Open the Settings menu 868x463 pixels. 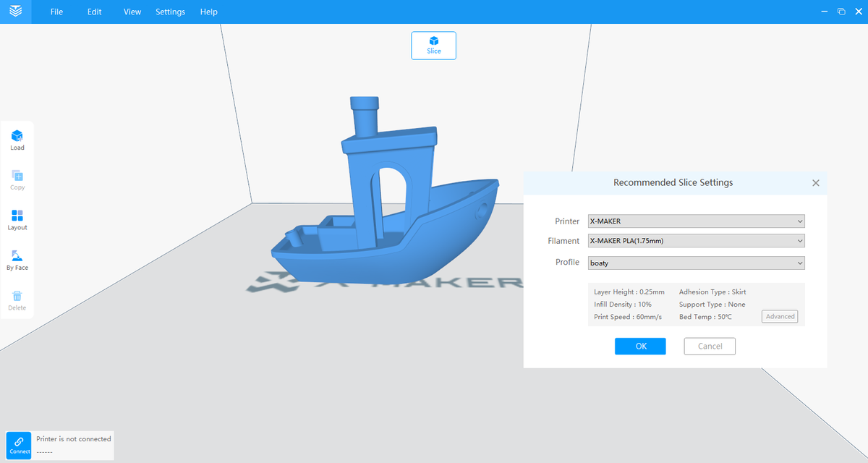coord(170,12)
